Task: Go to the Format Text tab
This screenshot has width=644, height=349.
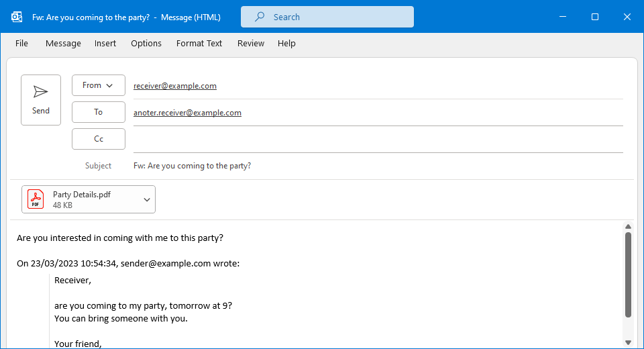Action: click(199, 43)
